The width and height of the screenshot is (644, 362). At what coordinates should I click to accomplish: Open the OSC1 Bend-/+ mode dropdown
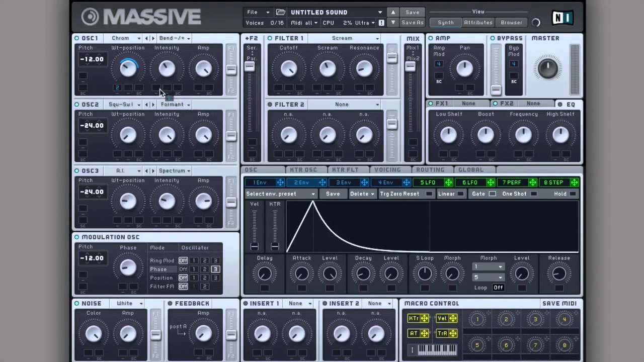(174, 38)
